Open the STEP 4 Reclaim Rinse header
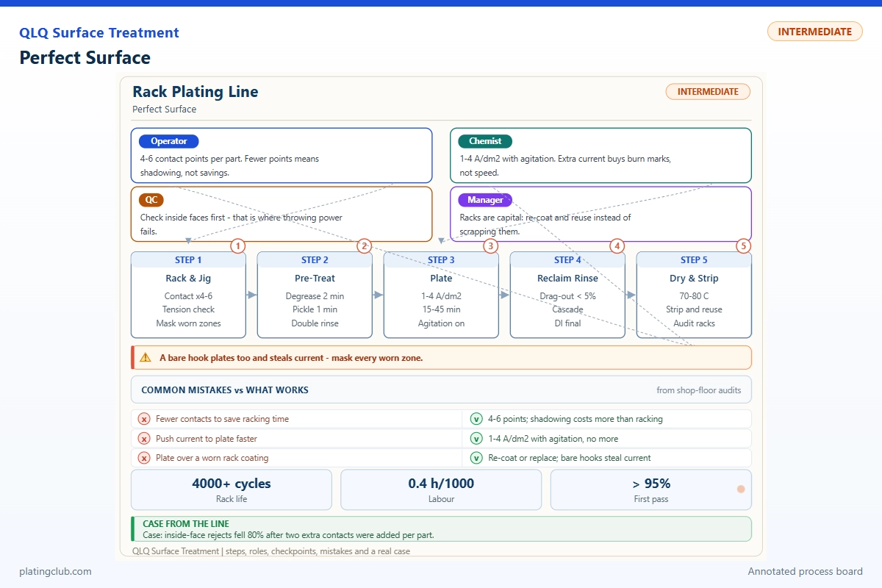 567,259
